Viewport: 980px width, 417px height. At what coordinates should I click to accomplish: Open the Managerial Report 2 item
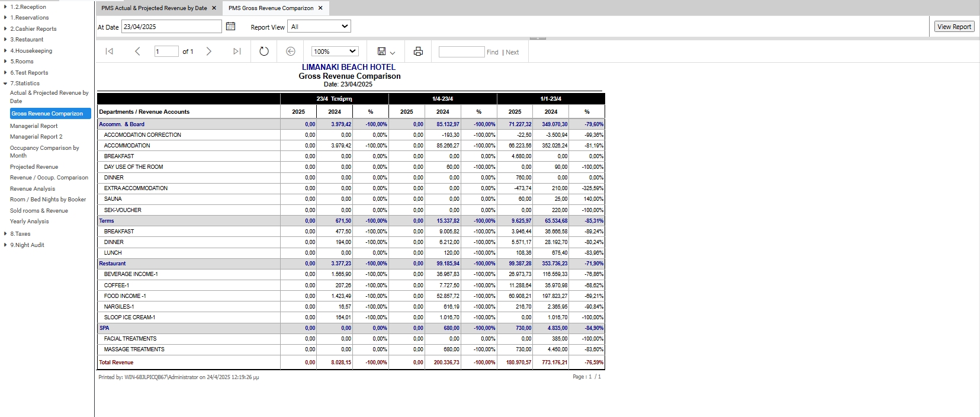[36, 136]
